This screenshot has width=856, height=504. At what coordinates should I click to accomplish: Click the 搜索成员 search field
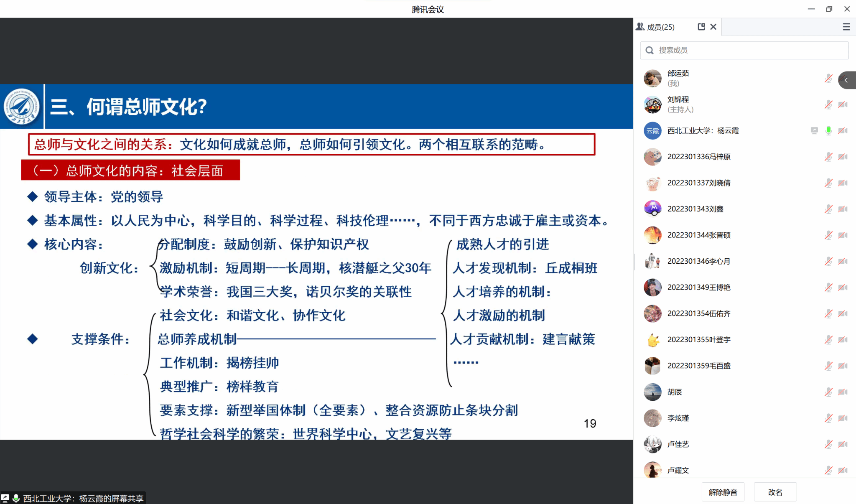tap(744, 50)
